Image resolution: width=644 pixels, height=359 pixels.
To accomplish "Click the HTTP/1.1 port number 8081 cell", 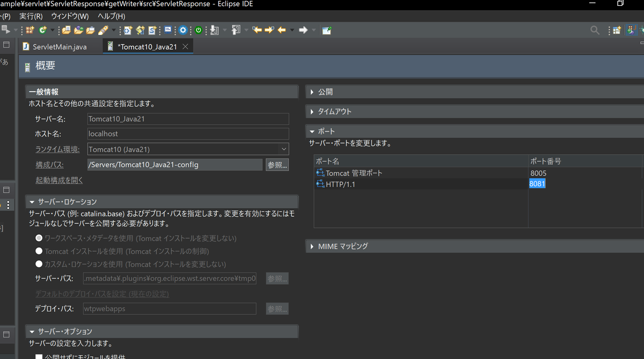I will click(538, 184).
